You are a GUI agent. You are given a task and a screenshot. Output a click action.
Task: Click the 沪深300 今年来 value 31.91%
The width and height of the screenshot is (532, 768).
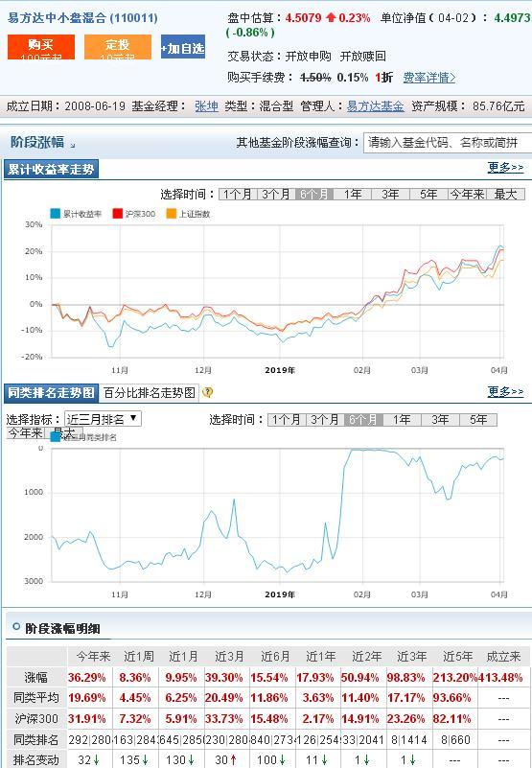(86, 719)
